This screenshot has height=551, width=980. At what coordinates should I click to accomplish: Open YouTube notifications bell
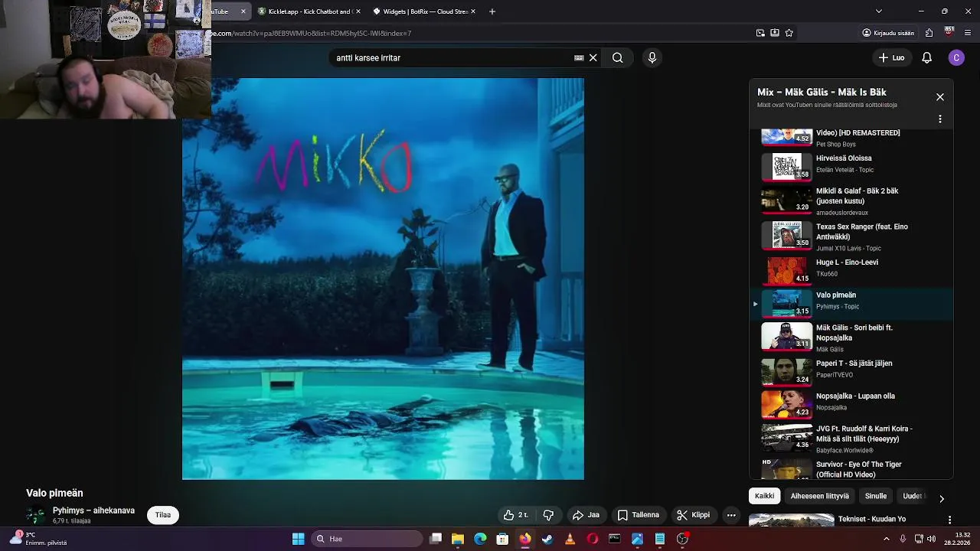point(926,57)
